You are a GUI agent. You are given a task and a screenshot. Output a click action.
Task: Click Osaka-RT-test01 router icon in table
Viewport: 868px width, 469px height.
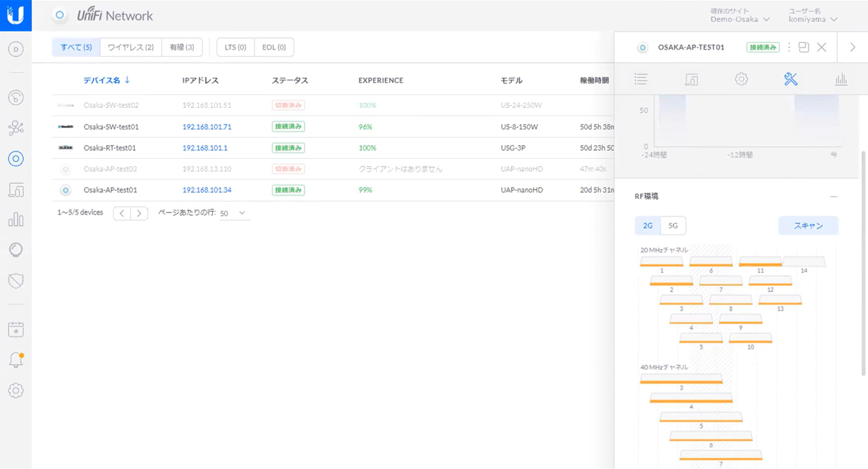point(66,148)
